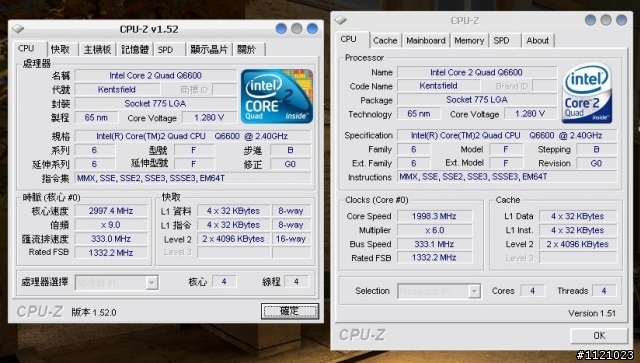Click the Threads value 4
Screen dimensions: 640x363
point(604,291)
